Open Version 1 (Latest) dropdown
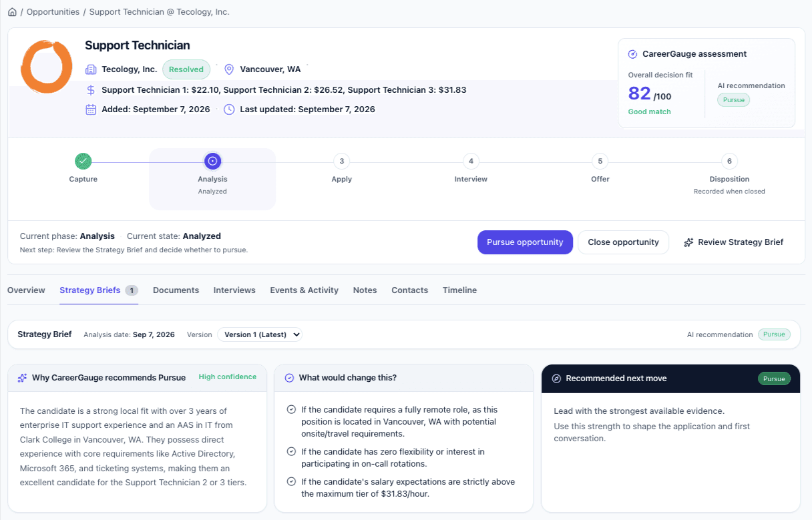The image size is (812, 520). [x=260, y=334]
